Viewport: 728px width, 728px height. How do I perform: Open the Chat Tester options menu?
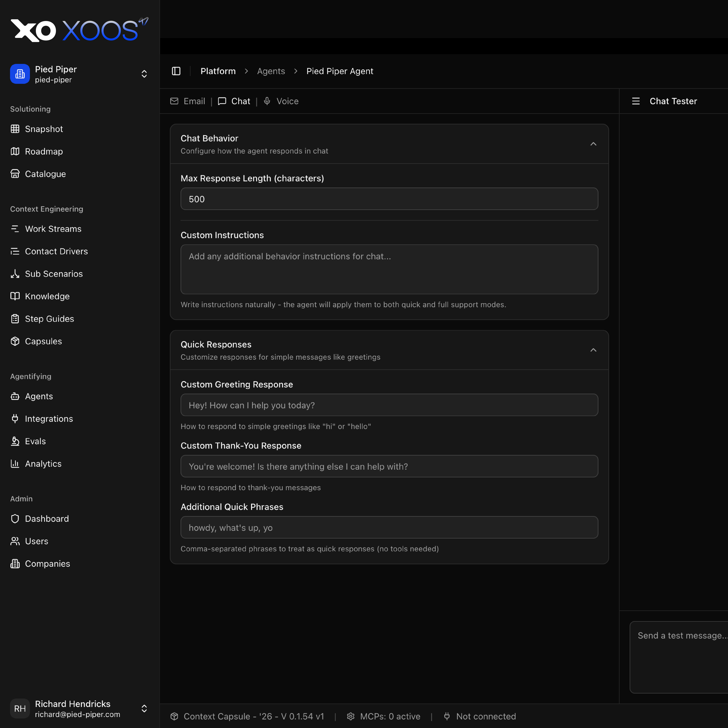(636, 101)
